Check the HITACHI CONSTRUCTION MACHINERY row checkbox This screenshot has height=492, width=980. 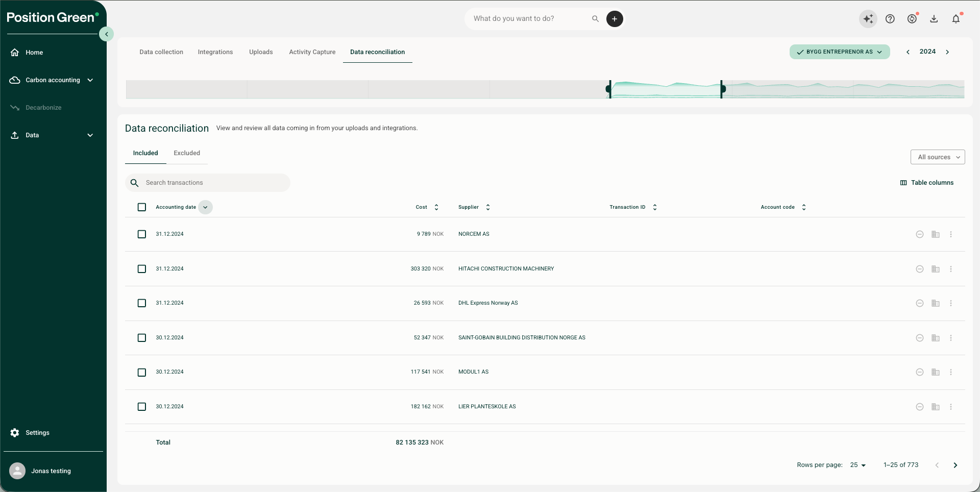142,269
